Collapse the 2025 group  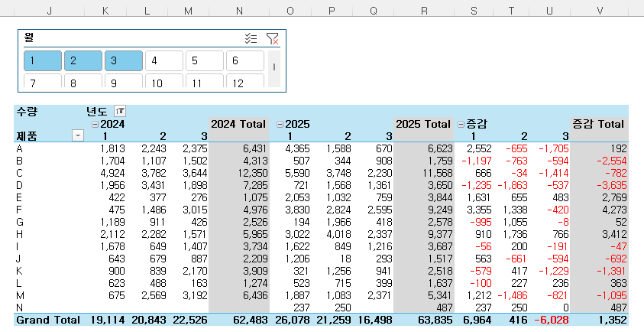pos(280,124)
